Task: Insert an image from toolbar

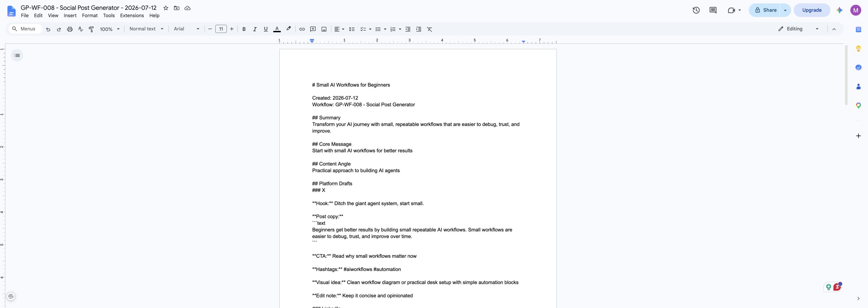Action: pos(324,29)
